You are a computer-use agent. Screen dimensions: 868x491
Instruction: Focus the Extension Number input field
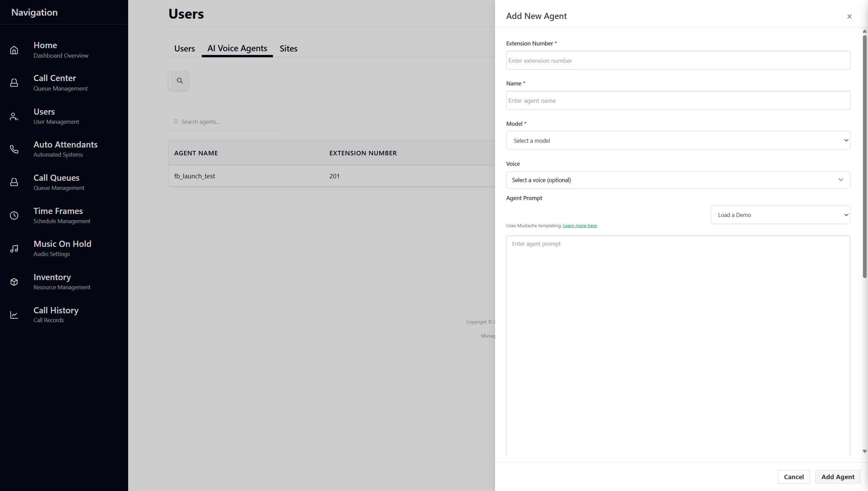pos(678,61)
